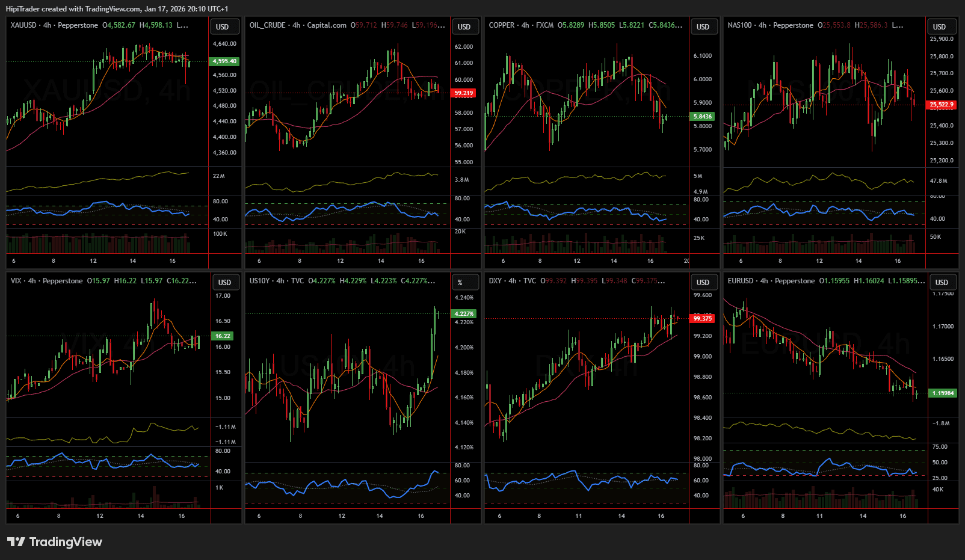Click the HipiTrader created with TradingView.com header
The image size is (965, 560).
click(117, 9)
